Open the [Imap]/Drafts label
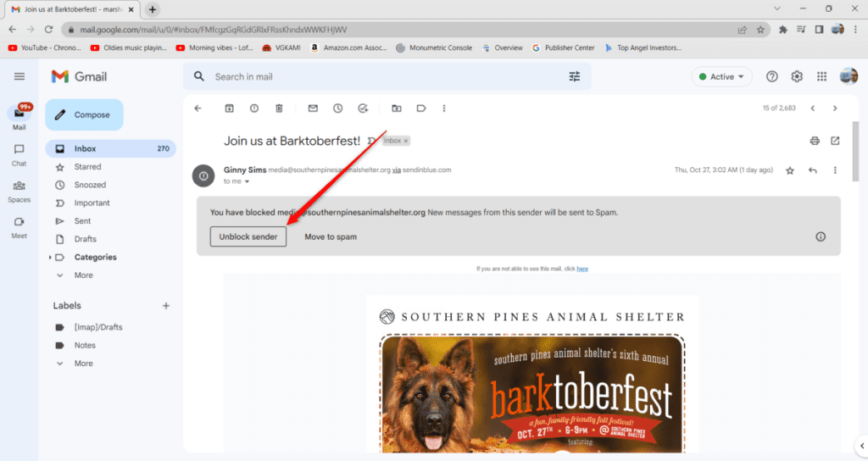This screenshot has height=461, width=868. 98,327
